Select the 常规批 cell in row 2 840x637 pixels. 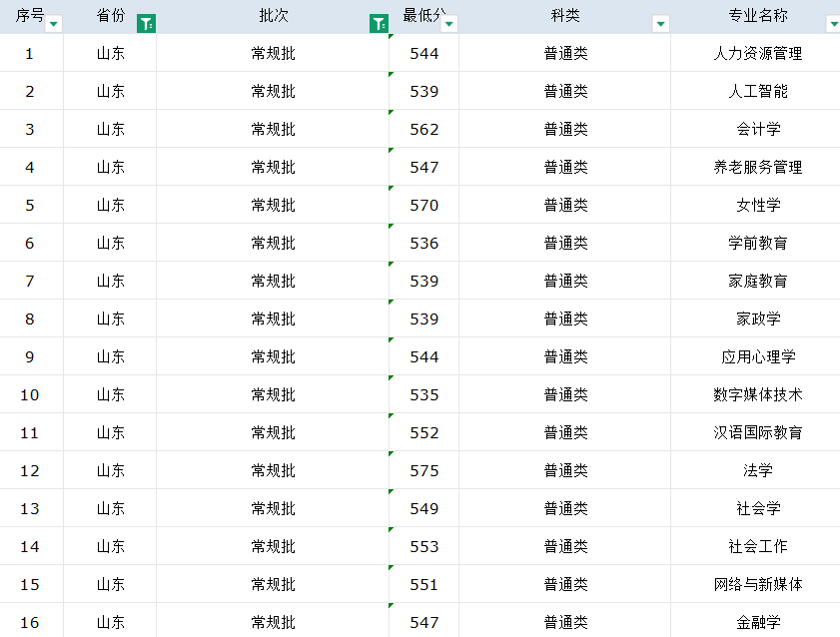pos(273,91)
